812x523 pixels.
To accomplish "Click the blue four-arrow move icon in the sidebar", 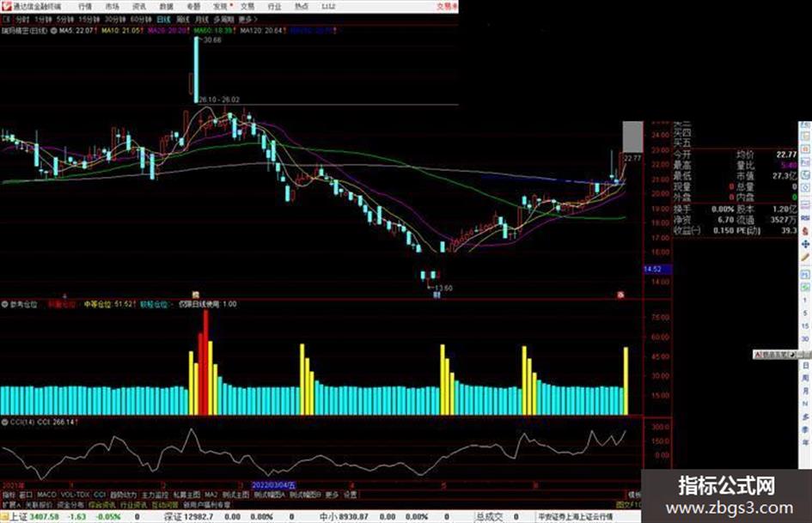I will coord(806,244).
